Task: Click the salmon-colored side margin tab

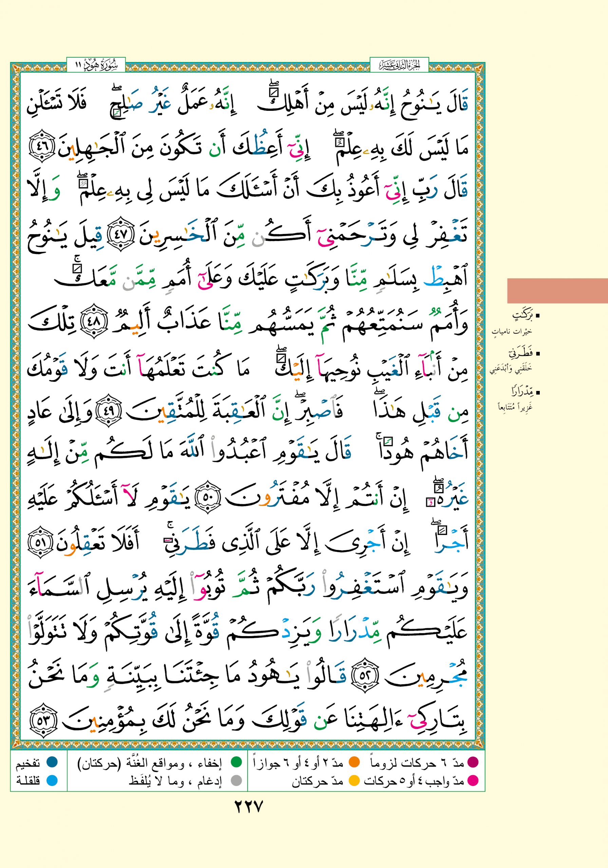Action: point(557,291)
